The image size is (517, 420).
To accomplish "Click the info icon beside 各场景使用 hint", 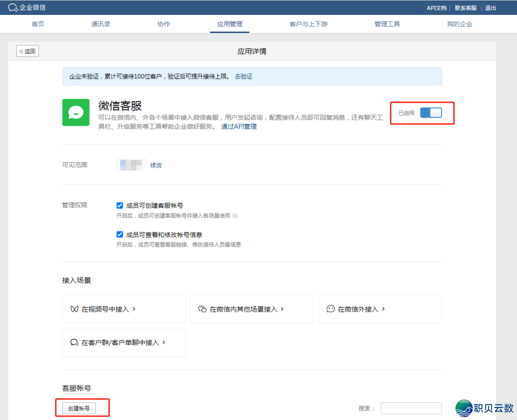I will click(x=235, y=216).
